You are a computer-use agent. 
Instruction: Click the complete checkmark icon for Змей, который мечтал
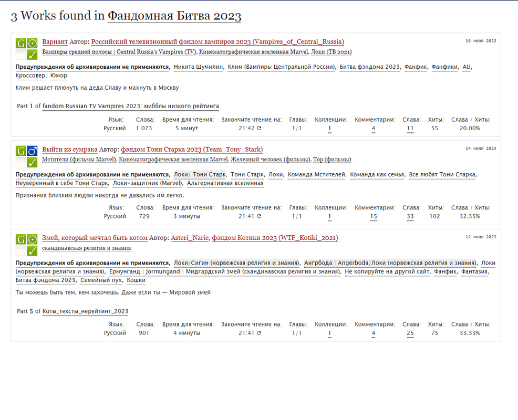pos(32,250)
